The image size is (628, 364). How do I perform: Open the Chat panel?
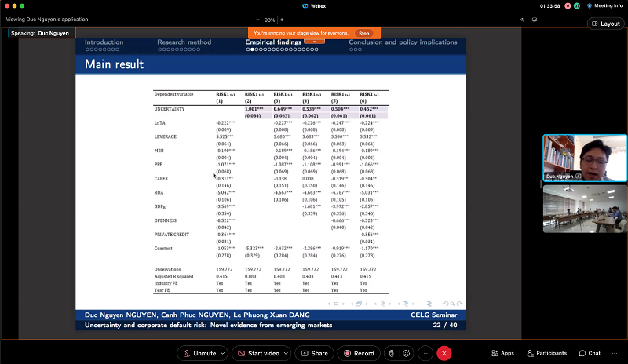pos(590,353)
